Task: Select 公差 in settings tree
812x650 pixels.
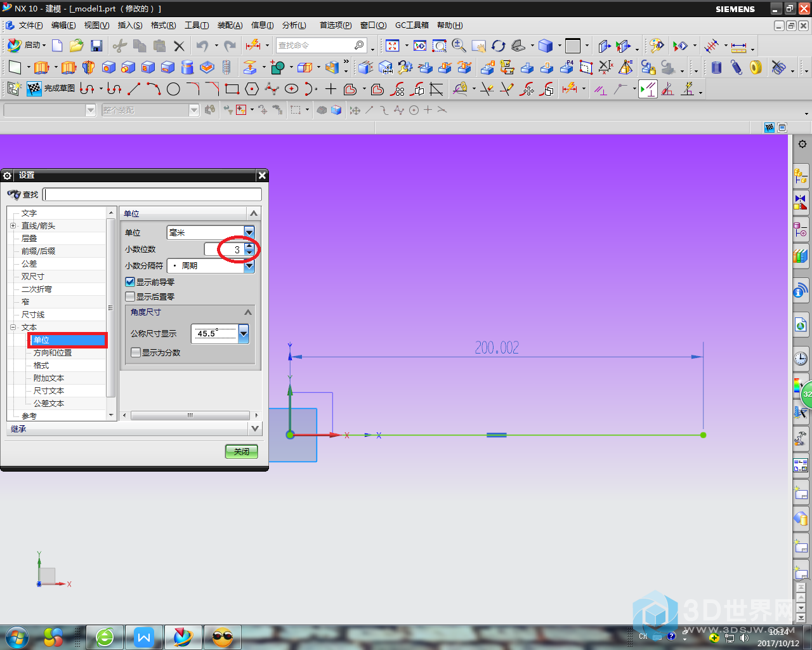Action: (29, 263)
